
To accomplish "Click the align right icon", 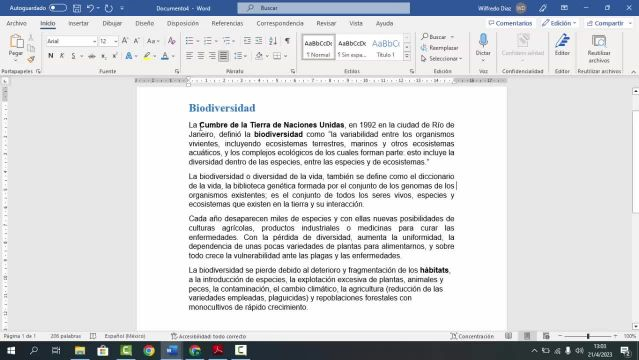I will pyautogui.click(x=212, y=56).
